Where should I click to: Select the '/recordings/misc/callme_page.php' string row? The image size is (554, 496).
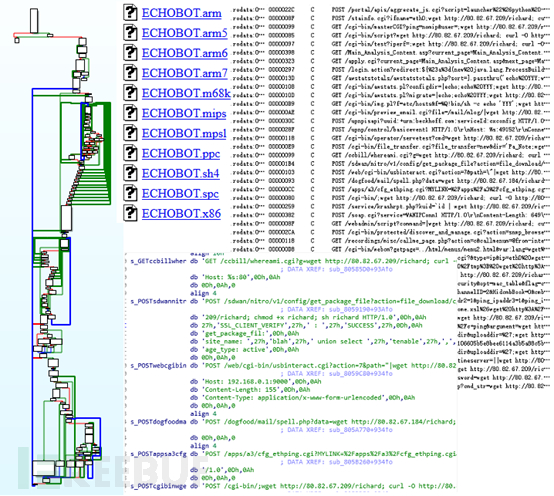point(391,241)
